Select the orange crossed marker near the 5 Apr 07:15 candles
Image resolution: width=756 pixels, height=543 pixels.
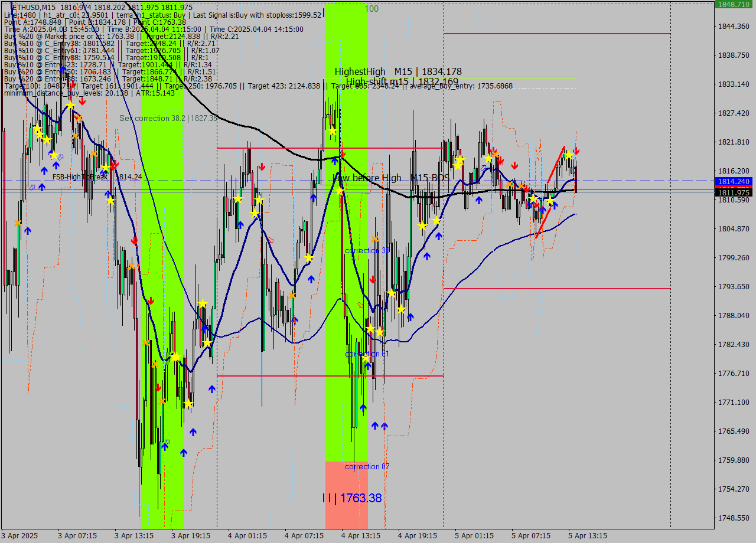(510, 185)
